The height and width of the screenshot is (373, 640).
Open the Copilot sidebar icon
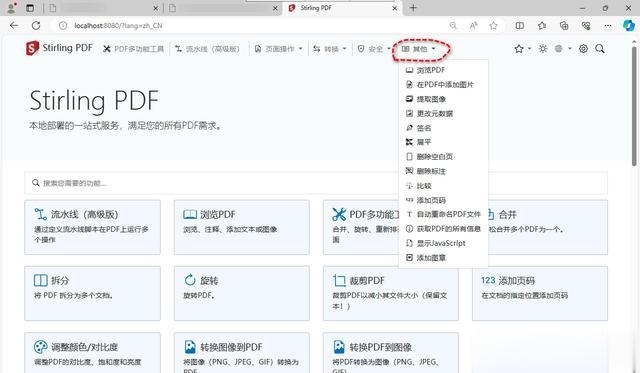[x=629, y=26]
